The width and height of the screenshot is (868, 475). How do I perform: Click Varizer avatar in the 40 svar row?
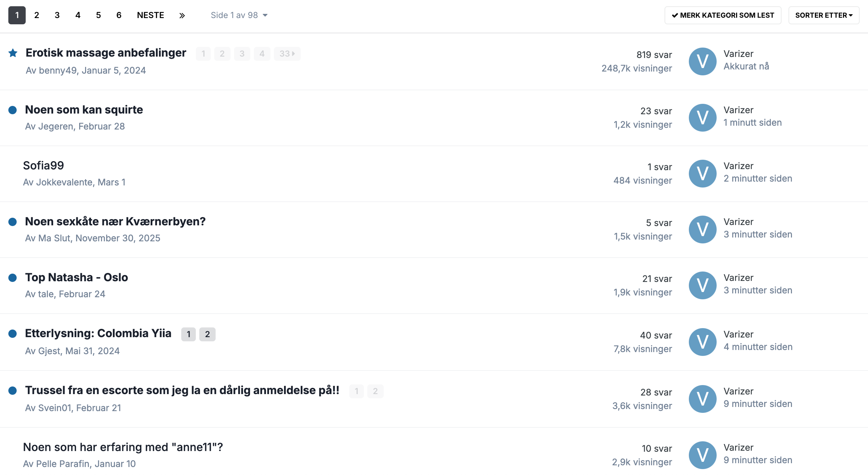702,342
